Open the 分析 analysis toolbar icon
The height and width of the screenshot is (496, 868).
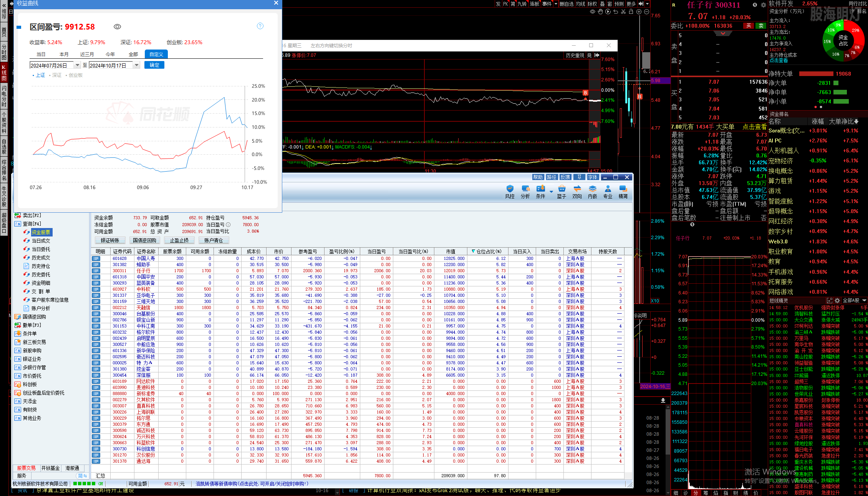point(525,192)
